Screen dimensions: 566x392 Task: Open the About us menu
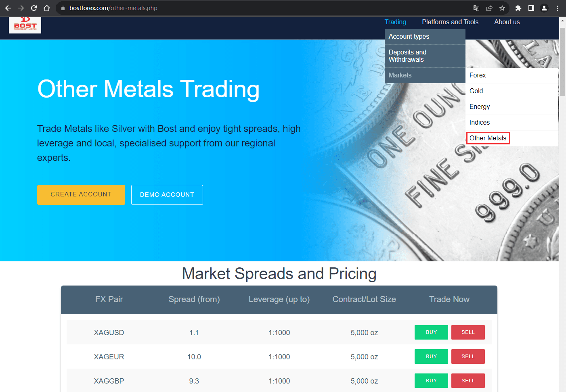(507, 22)
